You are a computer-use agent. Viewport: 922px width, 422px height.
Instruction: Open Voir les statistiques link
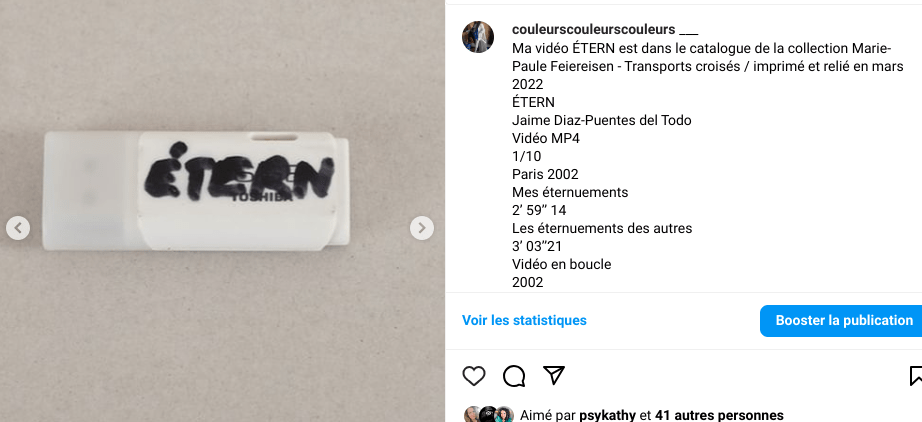(524, 320)
